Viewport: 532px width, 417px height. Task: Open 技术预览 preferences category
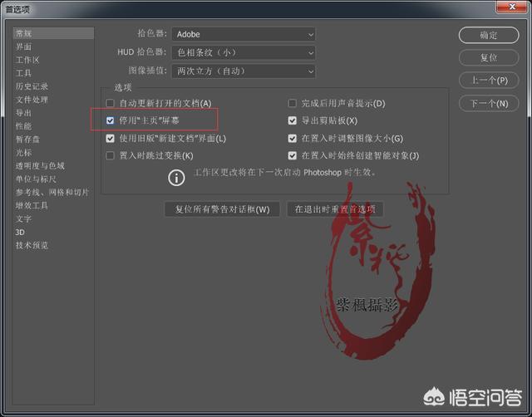[x=32, y=245]
